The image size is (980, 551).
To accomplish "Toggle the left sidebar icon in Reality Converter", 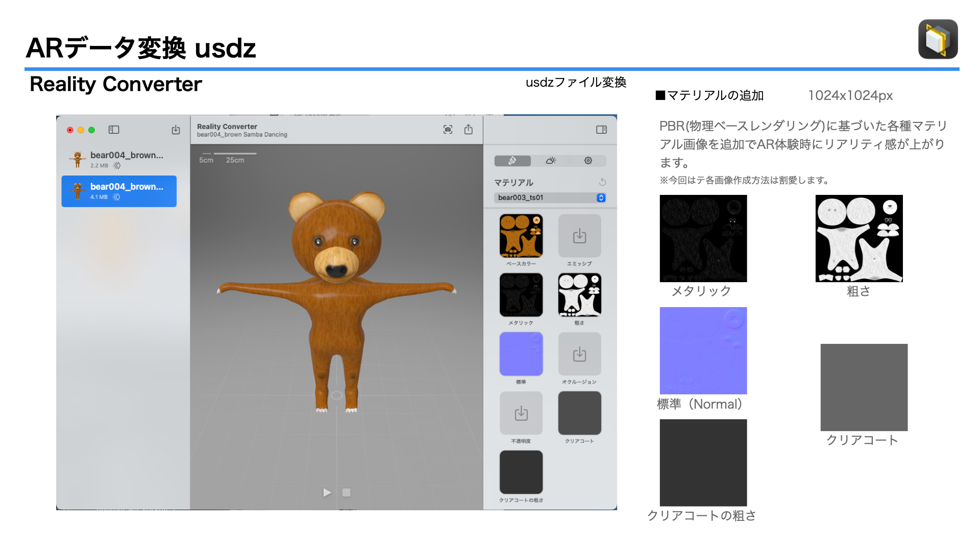I will tap(114, 130).
